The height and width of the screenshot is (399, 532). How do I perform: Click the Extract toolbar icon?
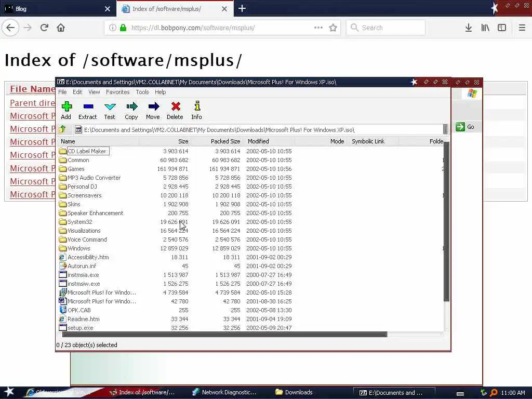(x=87, y=110)
